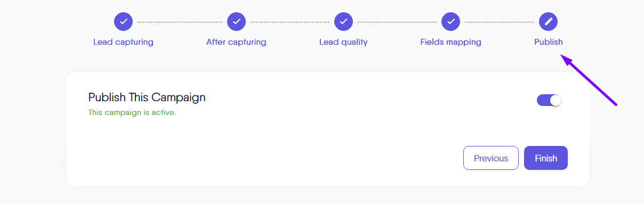
Task: Go back with the Previous button
Action: tap(491, 158)
